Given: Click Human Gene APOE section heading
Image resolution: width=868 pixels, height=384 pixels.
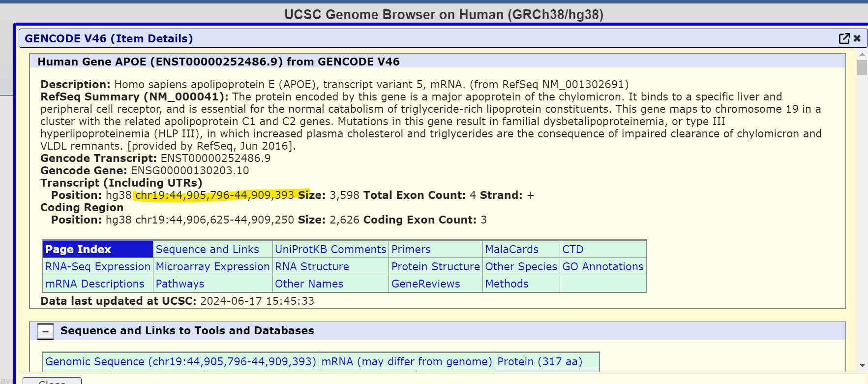Looking at the screenshot, I should pyautogui.click(x=218, y=62).
